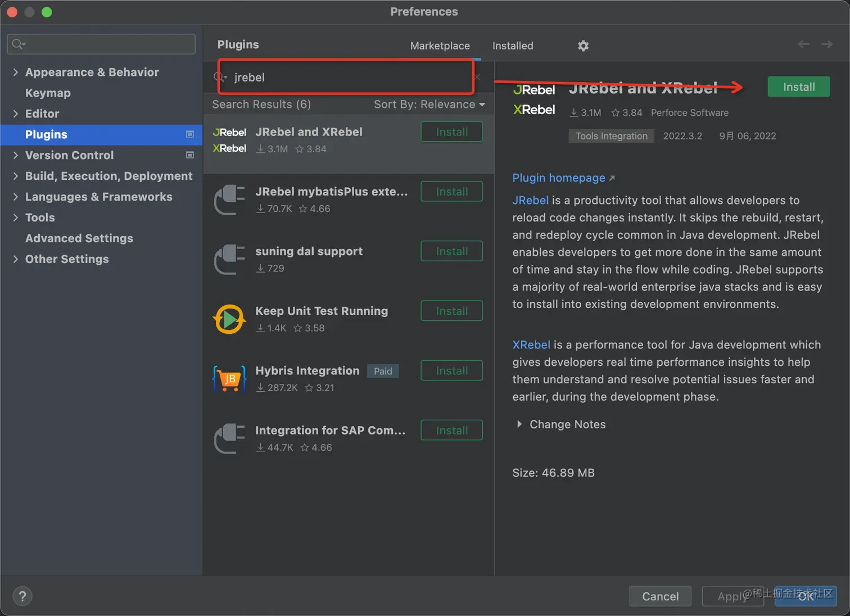The height and width of the screenshot is (616, 850).
Task: Expand Build, Execution, Deployment settings
Action: tap(16, 176)
